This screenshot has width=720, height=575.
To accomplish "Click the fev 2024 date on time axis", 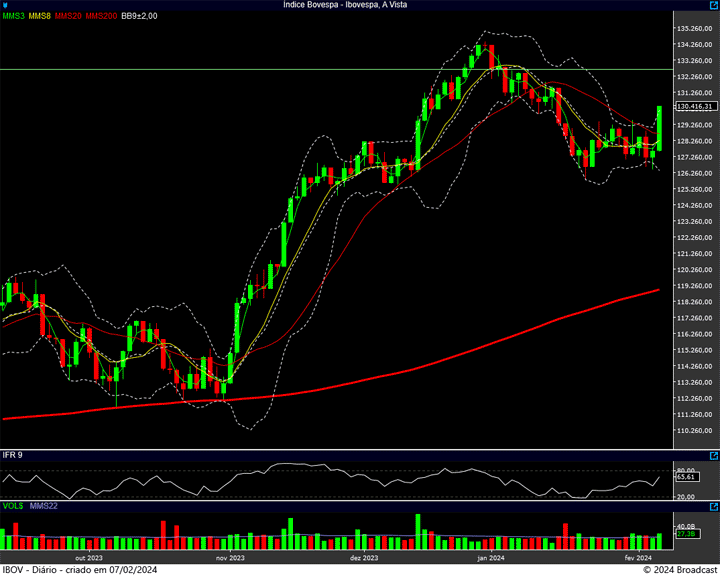I will coord(638,557).
